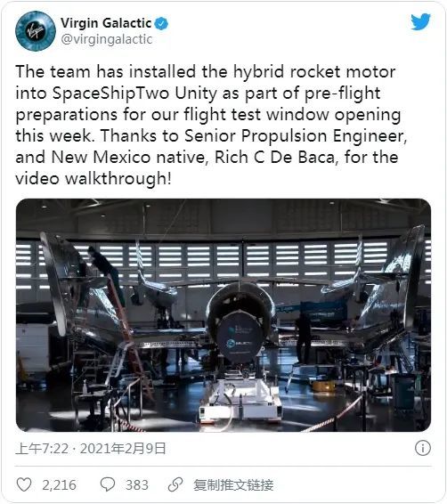Open the Virgin Galactic display name
The height and width of the screenshot is (504, 447).
pos(106,23)
